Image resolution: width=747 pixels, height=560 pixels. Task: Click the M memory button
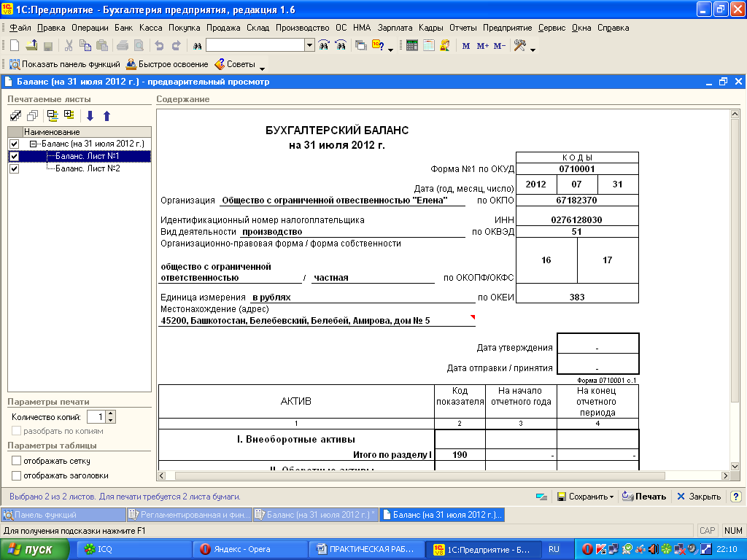pyautogui.click(x=466, y=46)
